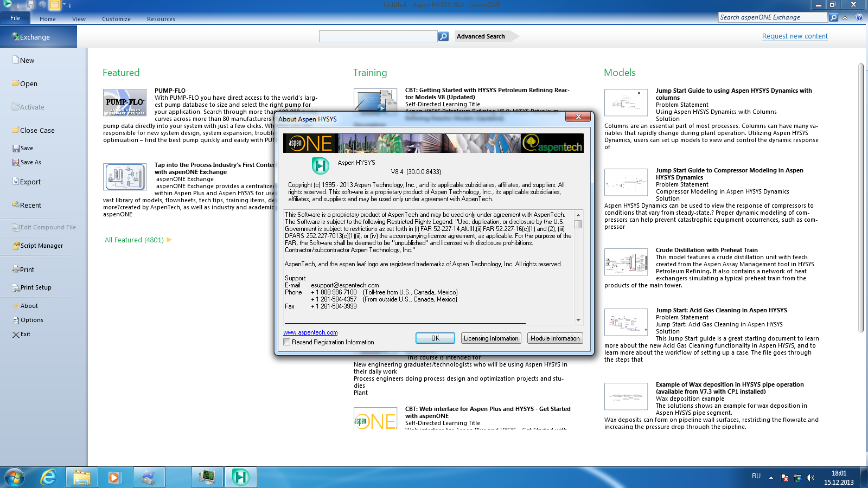The width and height of the screenshot is (868, 488).
Task: Open the Compressor Modeling model thumbnail
Action: 626,182
